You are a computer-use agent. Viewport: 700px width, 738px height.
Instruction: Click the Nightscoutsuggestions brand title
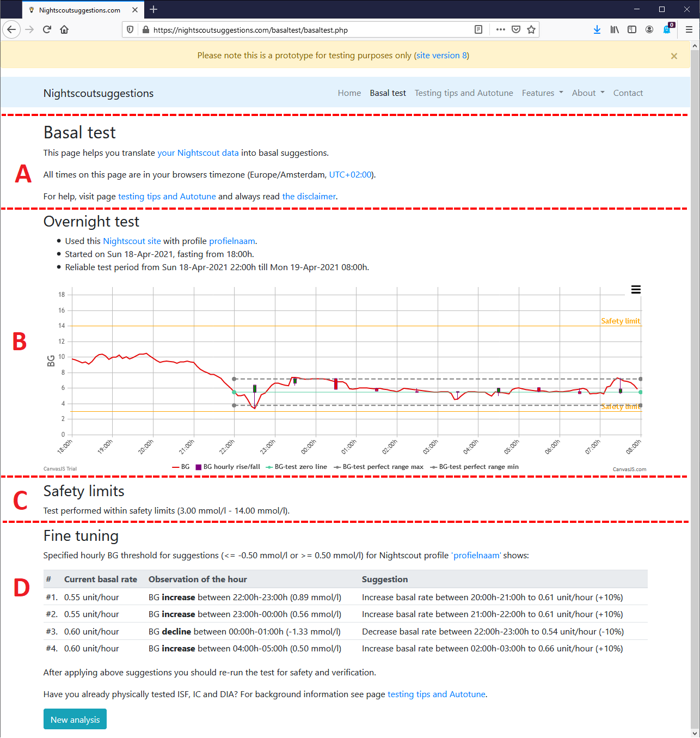[99, 93]
